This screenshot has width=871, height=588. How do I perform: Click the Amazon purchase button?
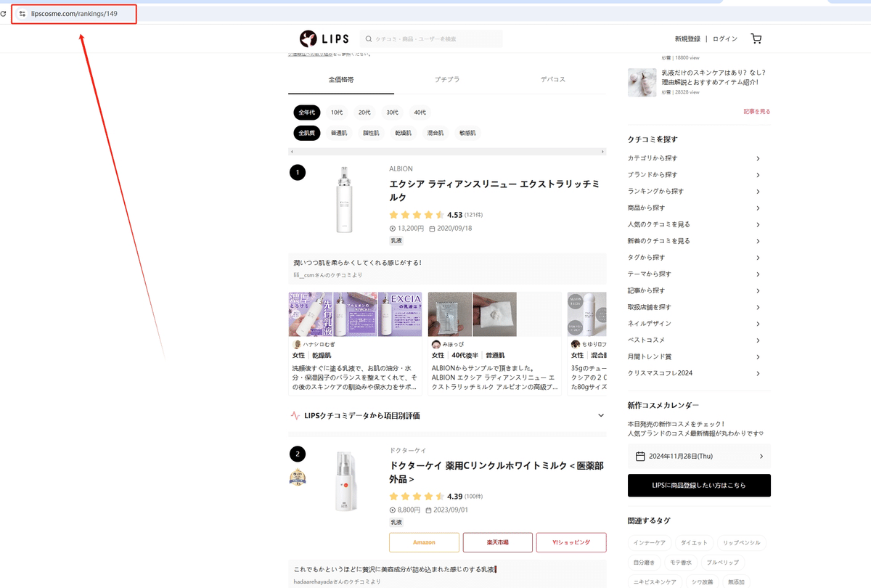[425, 542]
